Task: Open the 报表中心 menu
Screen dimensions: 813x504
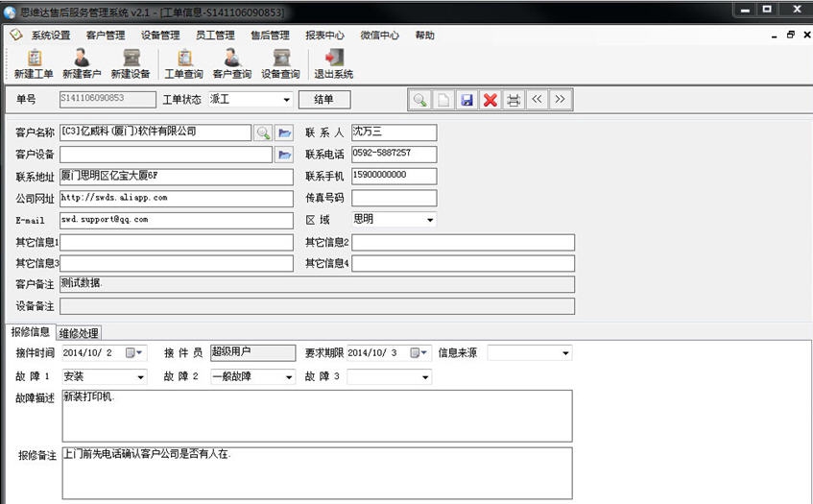Action: (x=324, y=36)
